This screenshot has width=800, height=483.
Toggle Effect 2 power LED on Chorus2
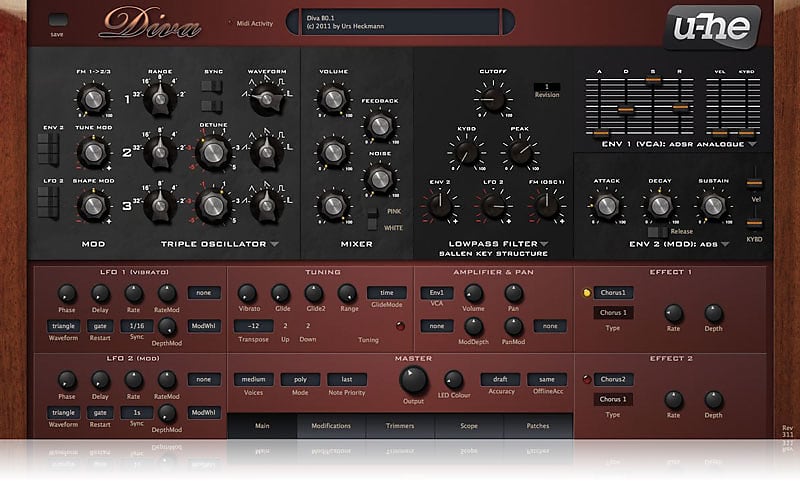pos(587,380)
